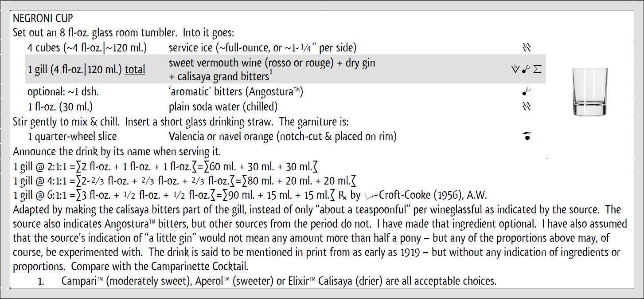
Task: Click the V-with-S symbol in shaded row
Action: [515, 69]
